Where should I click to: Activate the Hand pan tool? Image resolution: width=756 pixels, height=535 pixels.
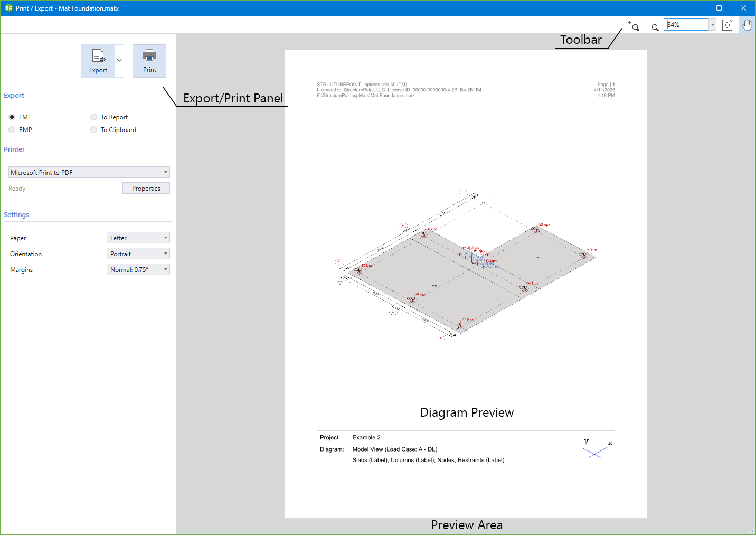click(x=746, y=24)
